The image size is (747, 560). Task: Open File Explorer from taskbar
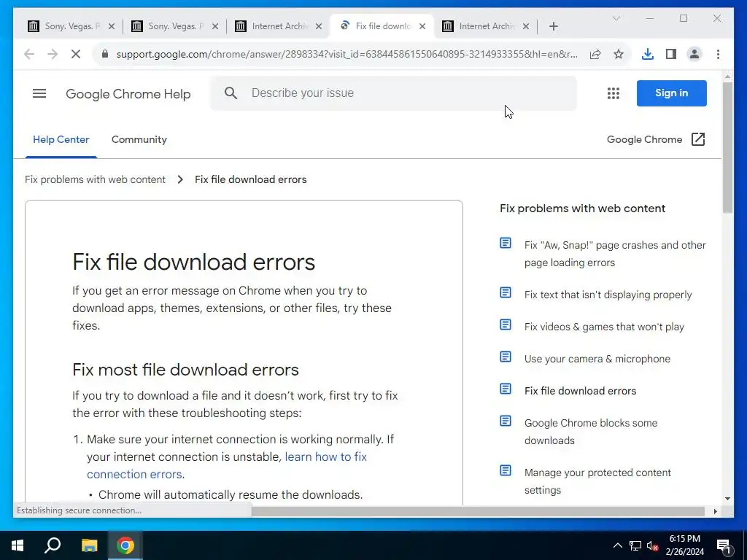pos(89,545)
